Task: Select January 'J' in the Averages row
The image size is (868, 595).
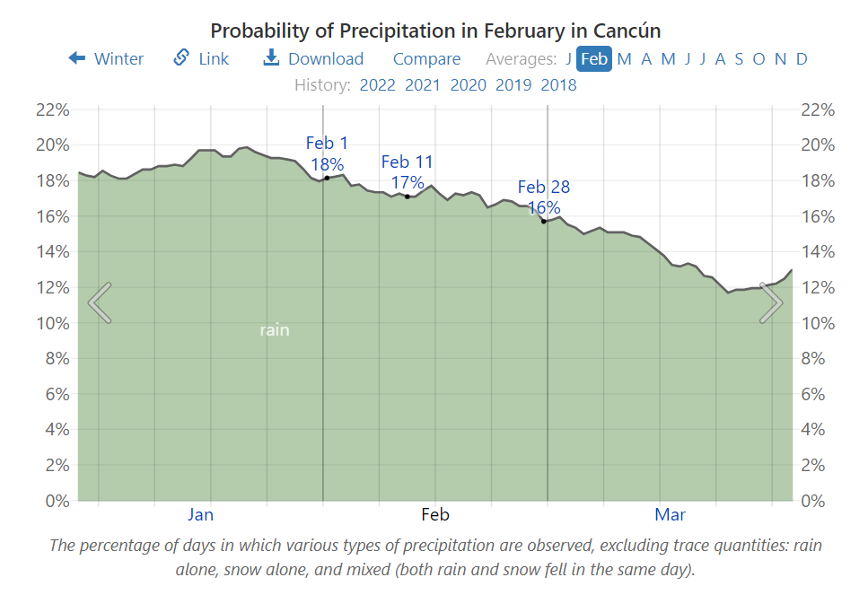Action: click(x=569, y=58)
